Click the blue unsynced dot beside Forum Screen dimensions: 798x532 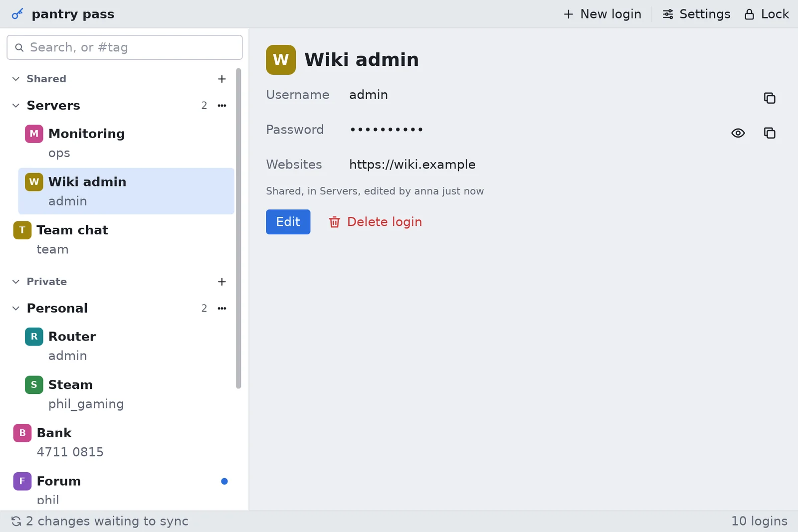tap(224, 482)
